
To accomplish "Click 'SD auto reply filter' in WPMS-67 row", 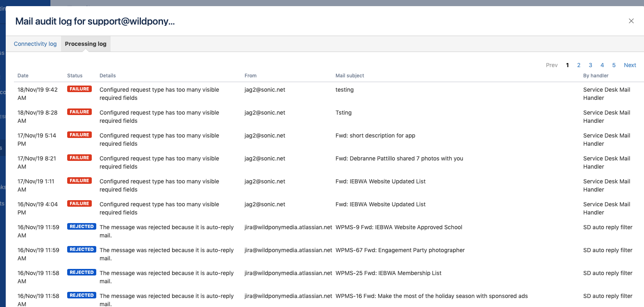I will click(608, 250).
